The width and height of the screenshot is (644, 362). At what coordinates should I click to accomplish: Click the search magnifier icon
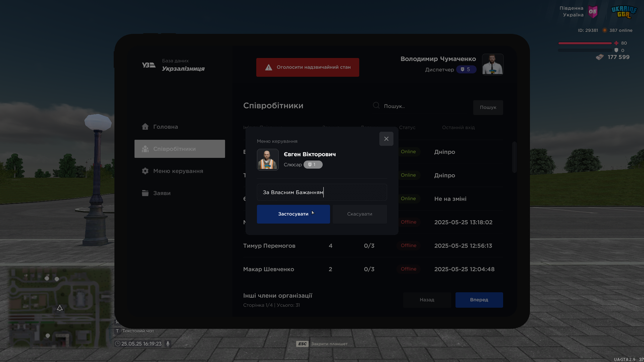376,106
